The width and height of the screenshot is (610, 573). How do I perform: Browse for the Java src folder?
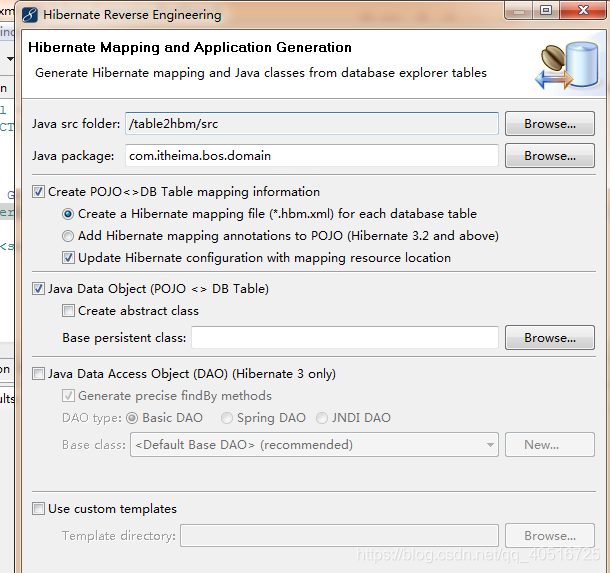coord(550,124)
